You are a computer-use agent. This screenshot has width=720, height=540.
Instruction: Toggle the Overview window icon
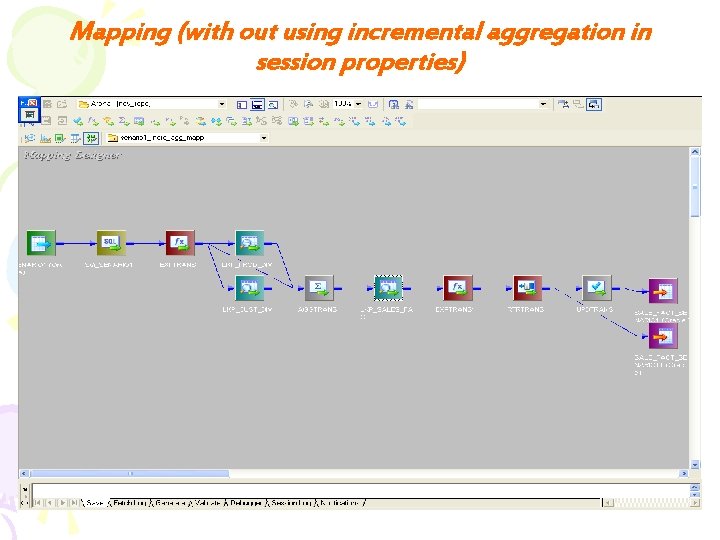[273, 105]
